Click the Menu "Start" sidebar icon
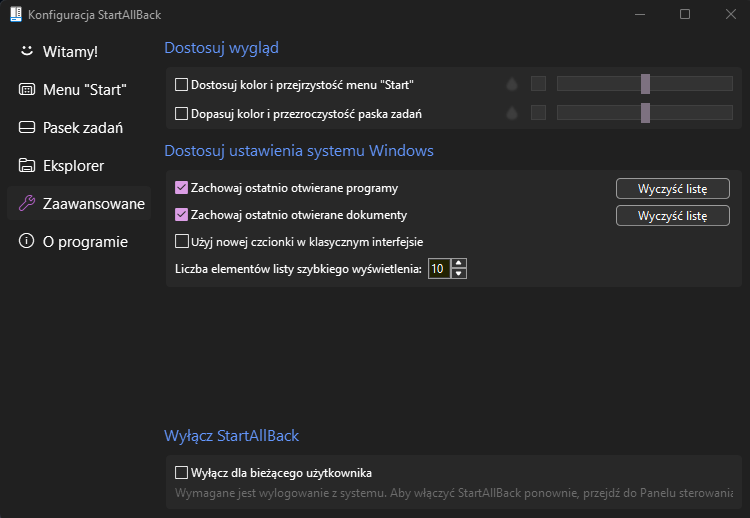750x518 pixels. click(27, 89)
